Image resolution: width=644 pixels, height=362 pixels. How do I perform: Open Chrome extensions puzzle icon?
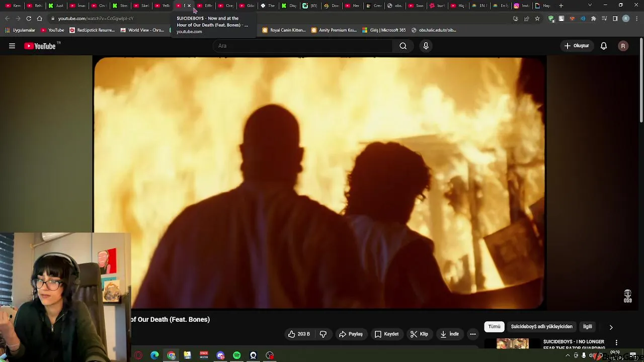click(594, 19)
